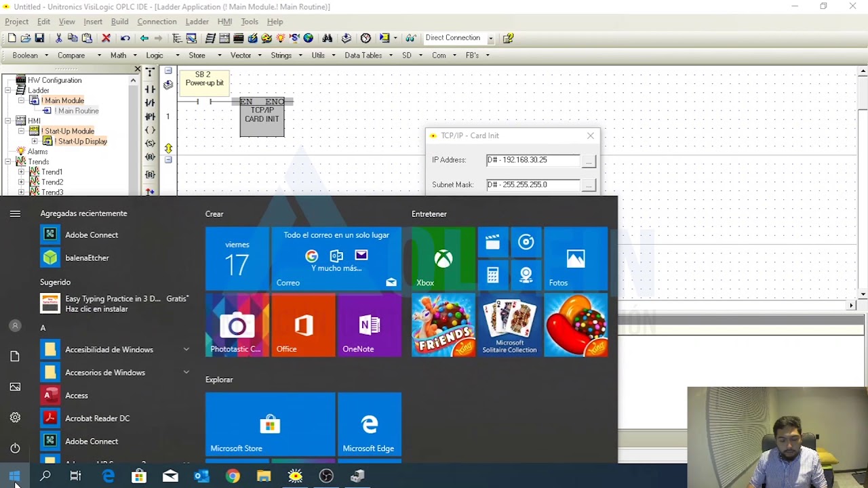Viewport: 868px width, 488px height.
Task: Open the Office tile
Action: coord(303,325)
